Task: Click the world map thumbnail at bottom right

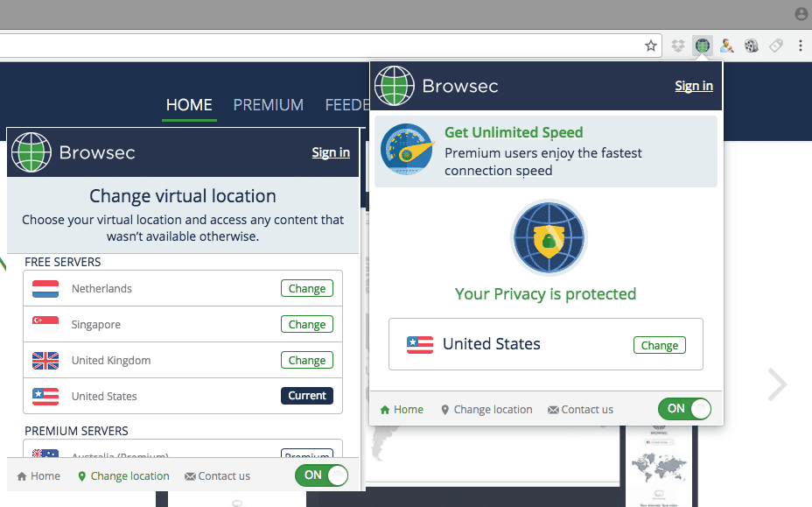Action: click(659, 466)
